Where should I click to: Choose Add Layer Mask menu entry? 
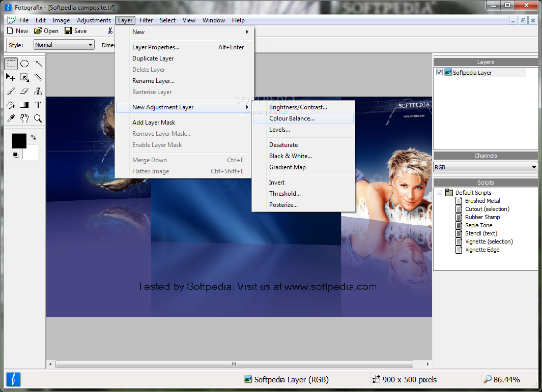tap(184, 122)
